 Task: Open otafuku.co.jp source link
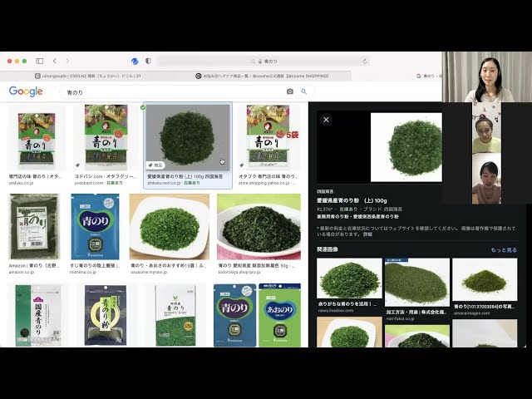coord(21,183)
